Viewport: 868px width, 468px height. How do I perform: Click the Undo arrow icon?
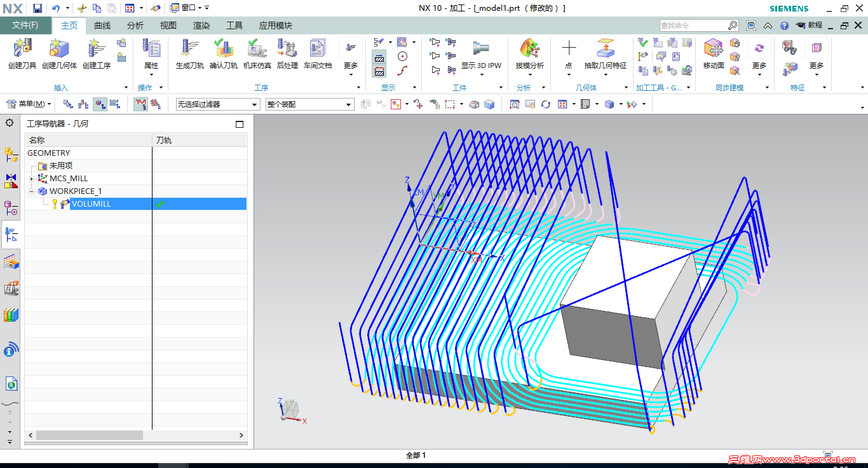[x=56, y=8]
